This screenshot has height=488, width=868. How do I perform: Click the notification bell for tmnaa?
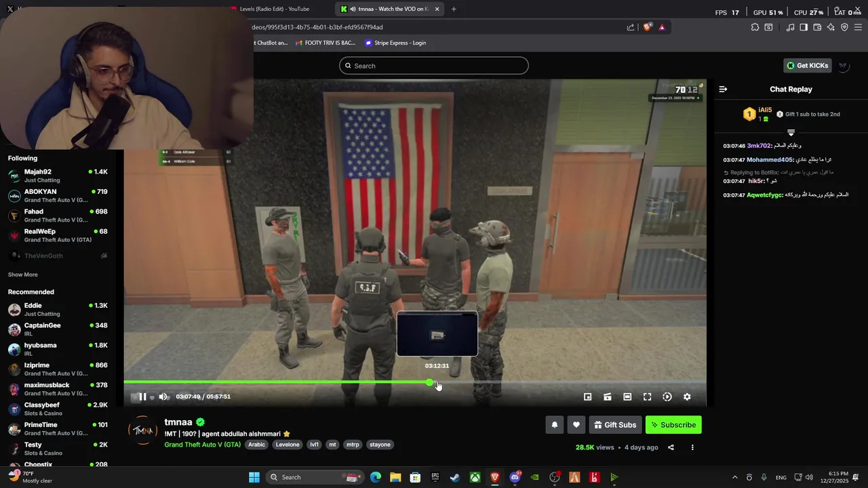pos(554,425)
